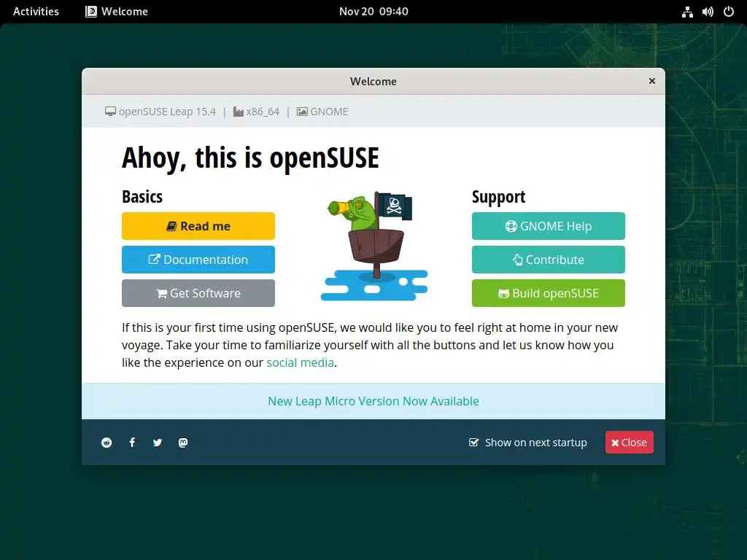Follow the social media link
Image resolution: width=747 pixels, height=560 pixels.
300,363
